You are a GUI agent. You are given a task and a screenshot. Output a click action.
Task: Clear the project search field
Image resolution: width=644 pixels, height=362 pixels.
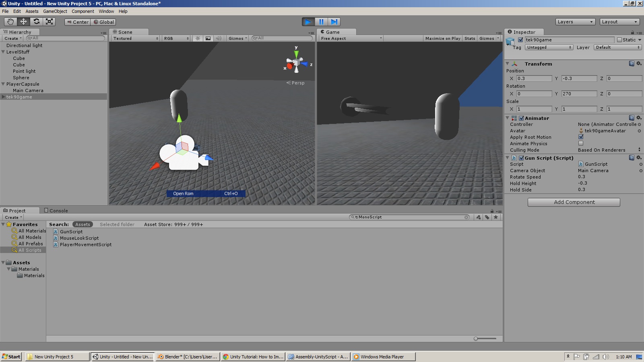pyautogui.click(x=466, y=217)
